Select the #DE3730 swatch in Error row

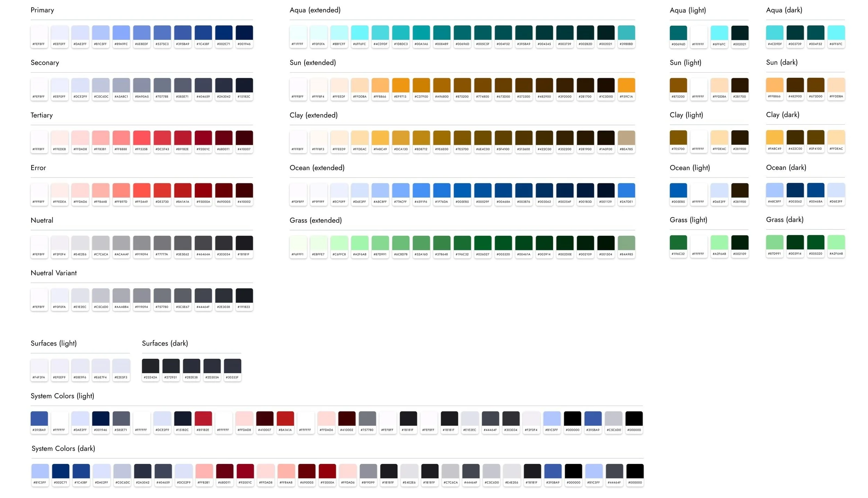click(162, 191)
